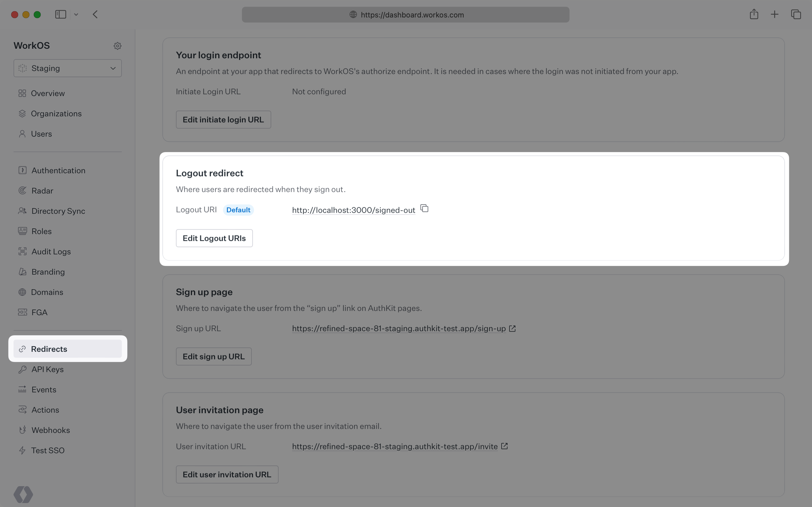812x507 pixels.
Task: Click the browser address bar
Action: point(405,14)
